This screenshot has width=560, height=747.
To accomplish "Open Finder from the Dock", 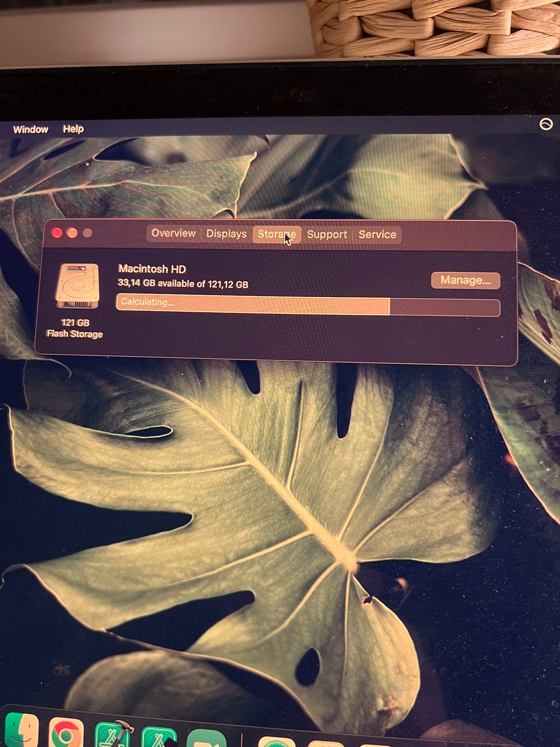I will coord(22,730).
